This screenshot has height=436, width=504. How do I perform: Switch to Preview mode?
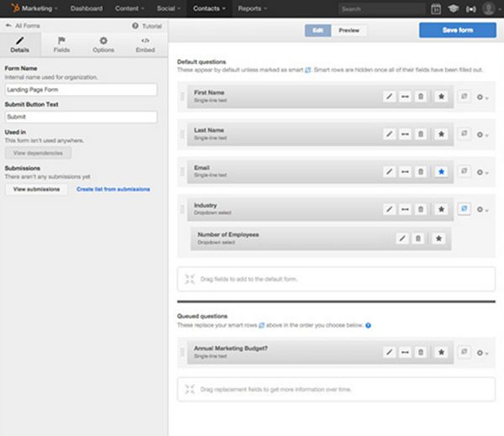(x=348, y=30)
